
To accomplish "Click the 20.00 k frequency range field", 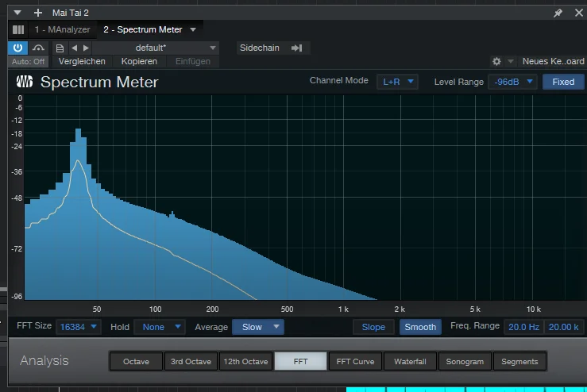I will [563, 327].
